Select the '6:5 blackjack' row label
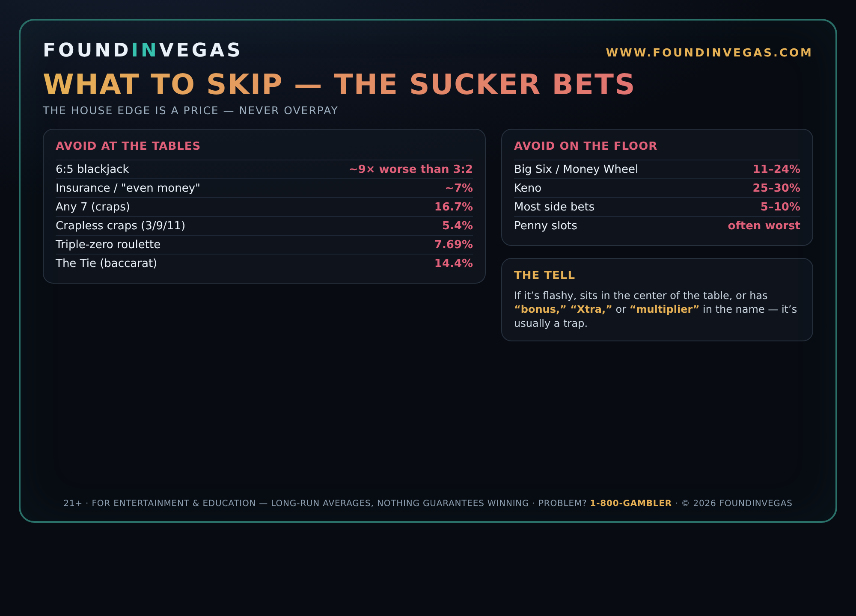This screenshot has height=616, width=856. (x=92, y=169)
